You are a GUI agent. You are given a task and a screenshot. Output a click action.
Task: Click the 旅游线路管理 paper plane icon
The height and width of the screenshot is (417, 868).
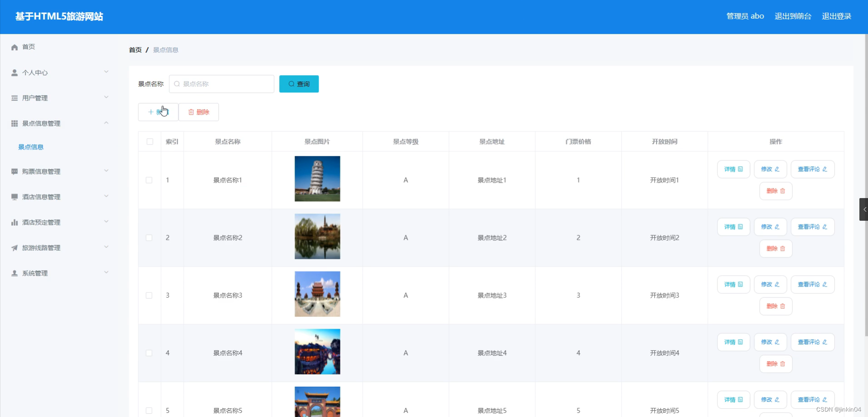(15, 248)
